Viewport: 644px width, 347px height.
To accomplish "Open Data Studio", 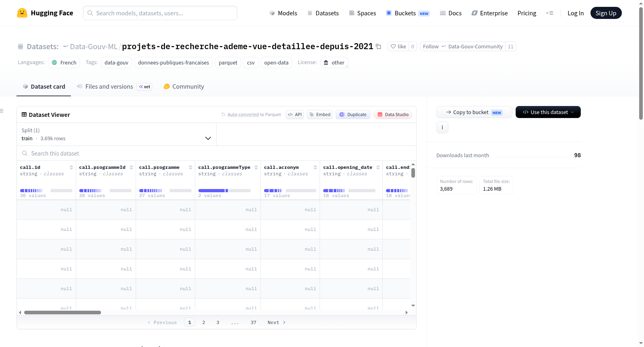I will point(393,114).
